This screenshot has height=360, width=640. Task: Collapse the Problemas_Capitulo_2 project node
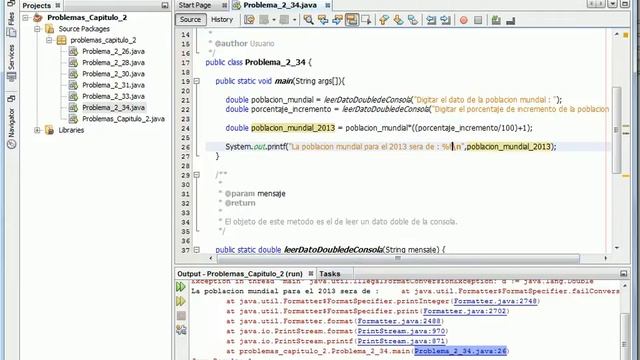(25, 18)
